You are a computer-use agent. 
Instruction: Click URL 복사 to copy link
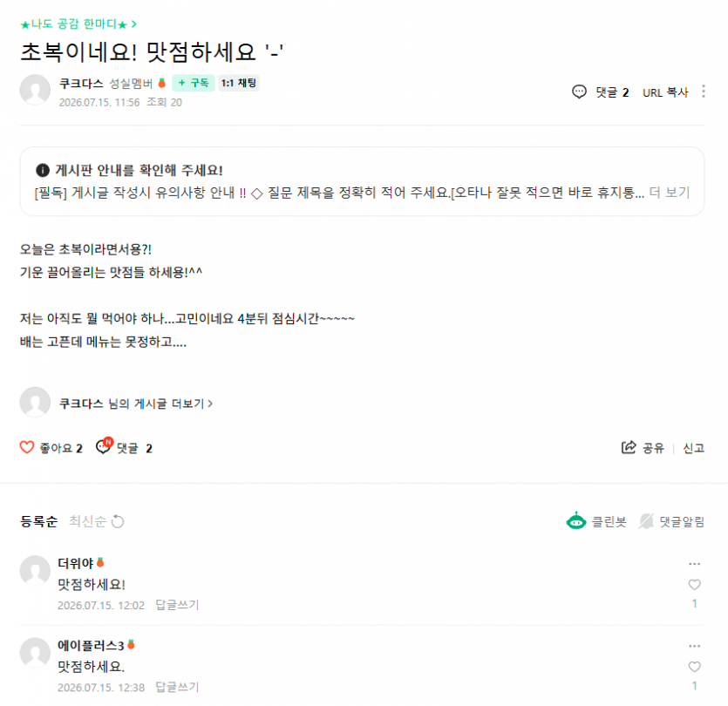pyautogui.click(x=665, y=92)
